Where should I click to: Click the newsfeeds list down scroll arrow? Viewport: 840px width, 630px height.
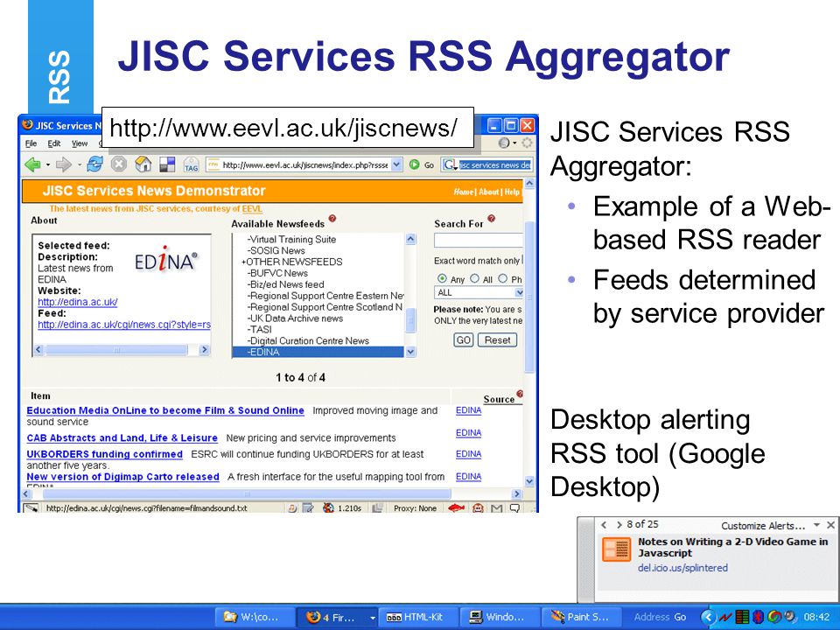click(411, 352)
